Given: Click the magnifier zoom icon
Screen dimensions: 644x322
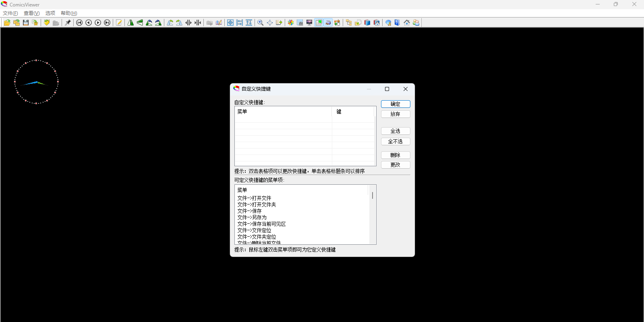Looking at the screenshot, I should click(261, 23).
